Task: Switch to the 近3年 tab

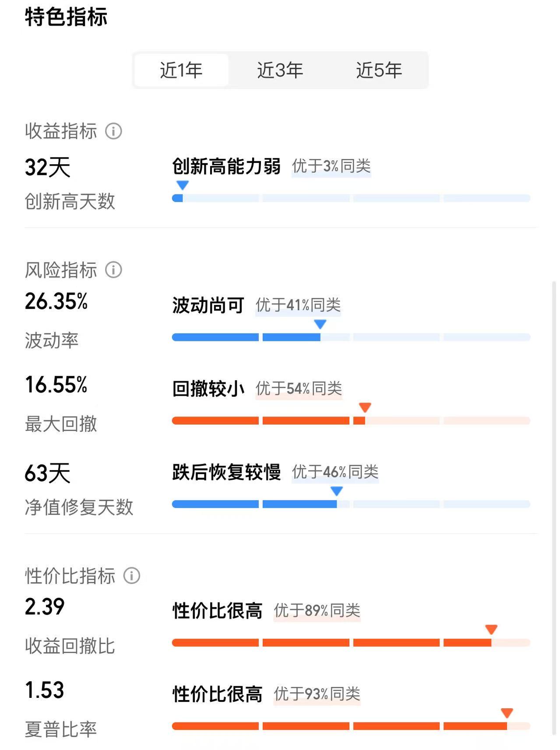Action: tap(280, 70)
